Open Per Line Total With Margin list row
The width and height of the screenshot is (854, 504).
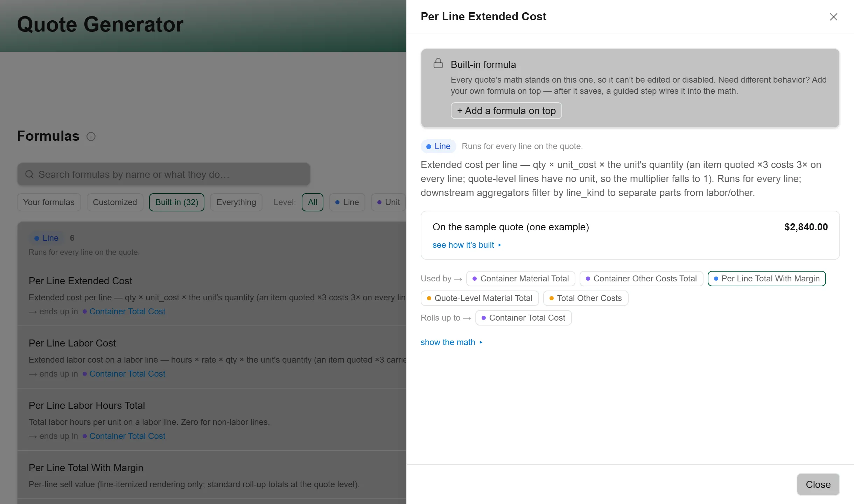[212, 475]
